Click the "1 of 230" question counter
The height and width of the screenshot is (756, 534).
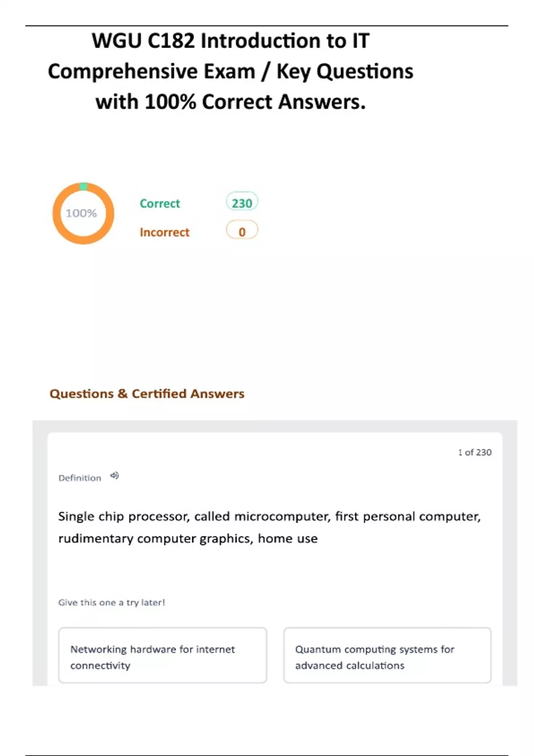[474, 452]
